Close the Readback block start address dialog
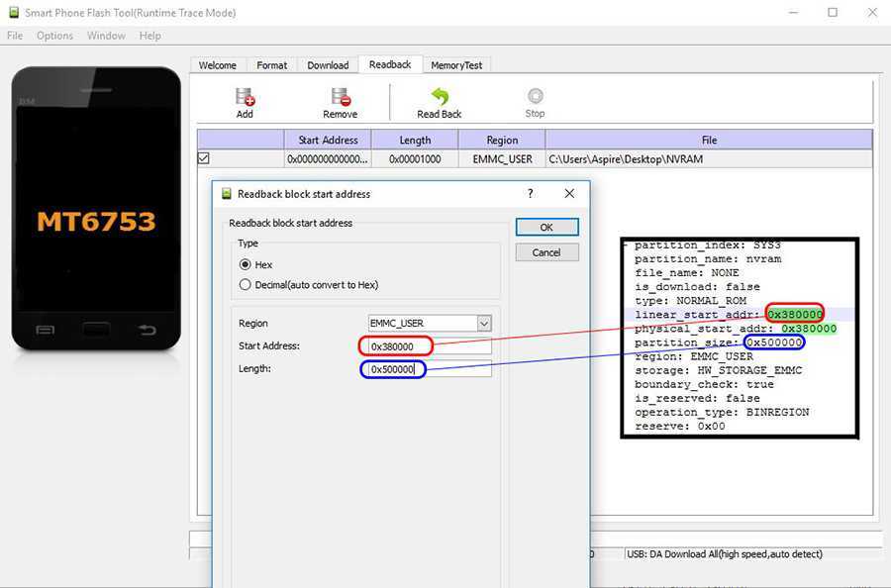This screenshot has height=588, width=891. (x=569, y=194)
